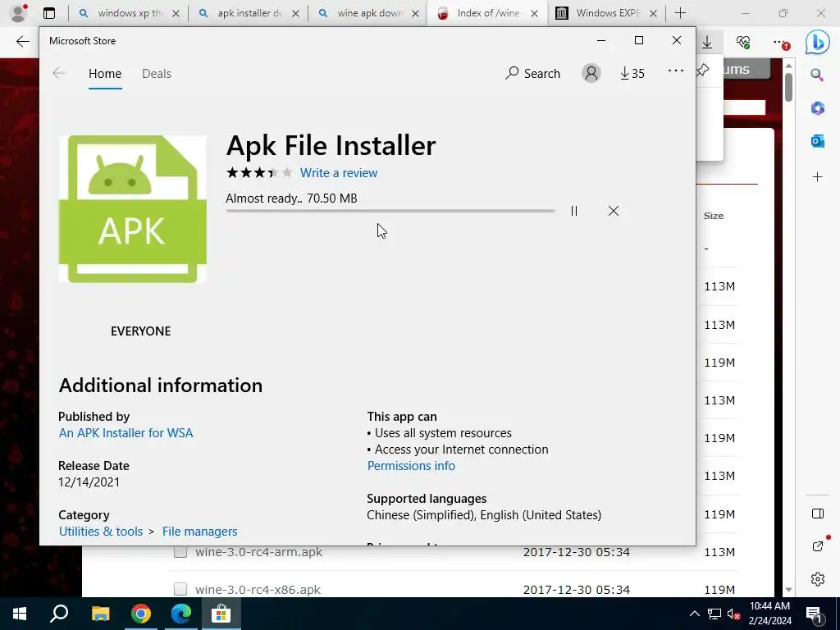Switch to the Windows EXPE browser tab

[x=606, y=13]
